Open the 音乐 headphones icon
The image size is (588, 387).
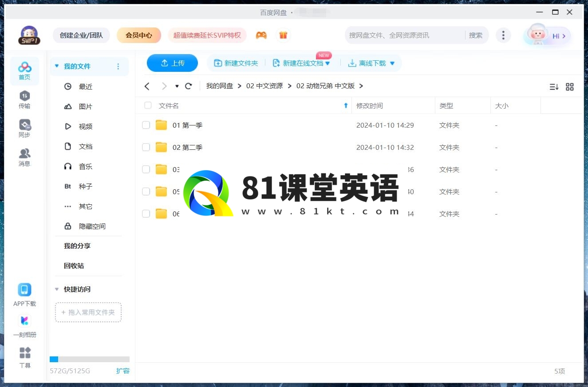(x=68, y=166)
